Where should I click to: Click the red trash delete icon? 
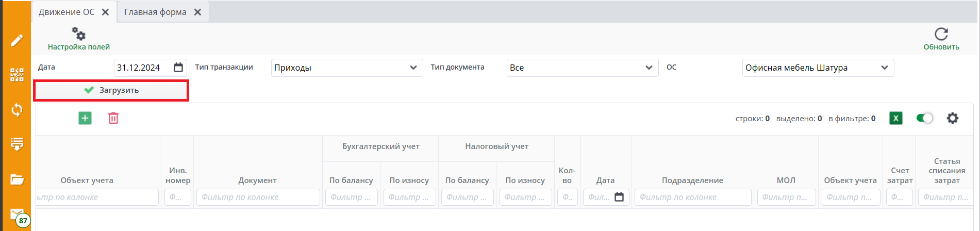point(113,118)
